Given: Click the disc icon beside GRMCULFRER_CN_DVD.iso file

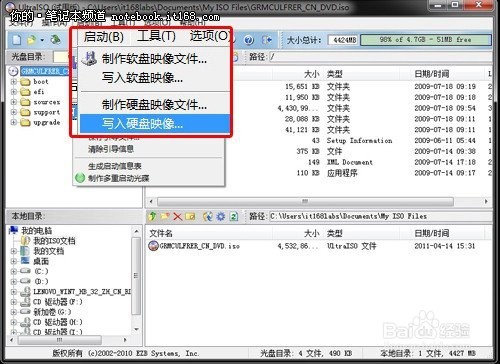Looking at the screenshot, I should click(x=153, y=246).
